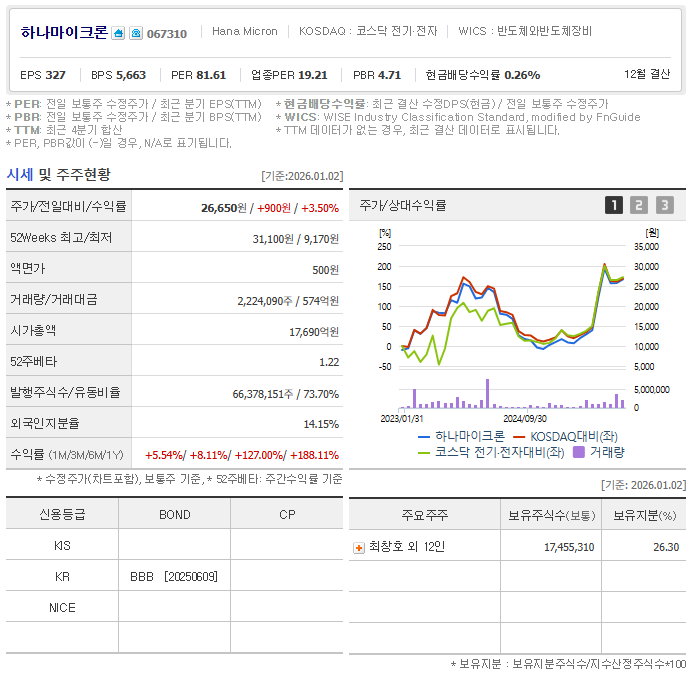Image resolution: width=692 pixels, height=684 pixels.
Task: Click the purple 거래량 legend swatch
Action: [x=579, y=452]
